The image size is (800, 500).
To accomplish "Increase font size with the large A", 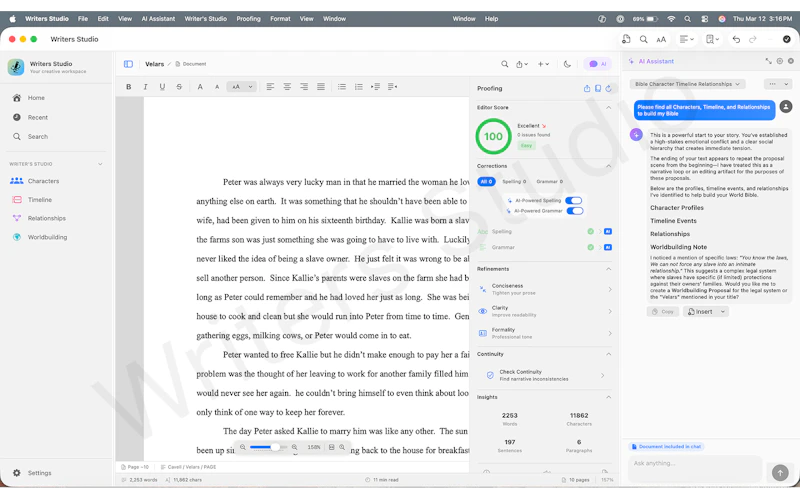I will (x=200, y=87).
